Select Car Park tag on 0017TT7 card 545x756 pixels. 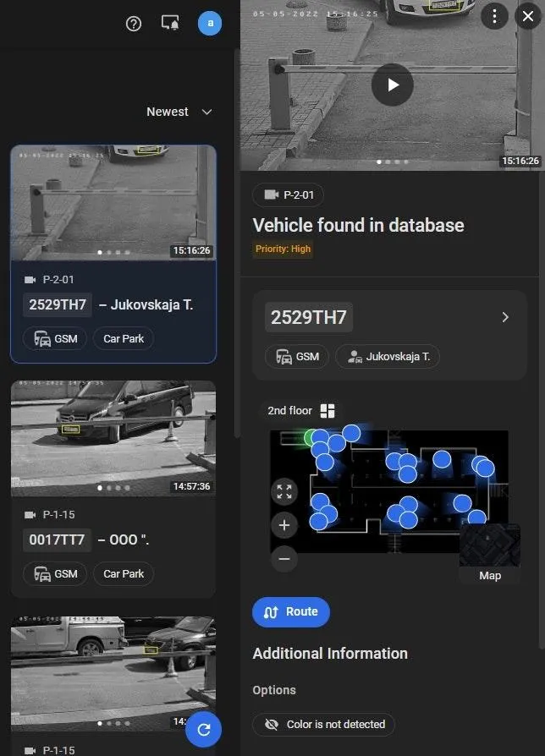pyautogui.click(x=124, y=573)
